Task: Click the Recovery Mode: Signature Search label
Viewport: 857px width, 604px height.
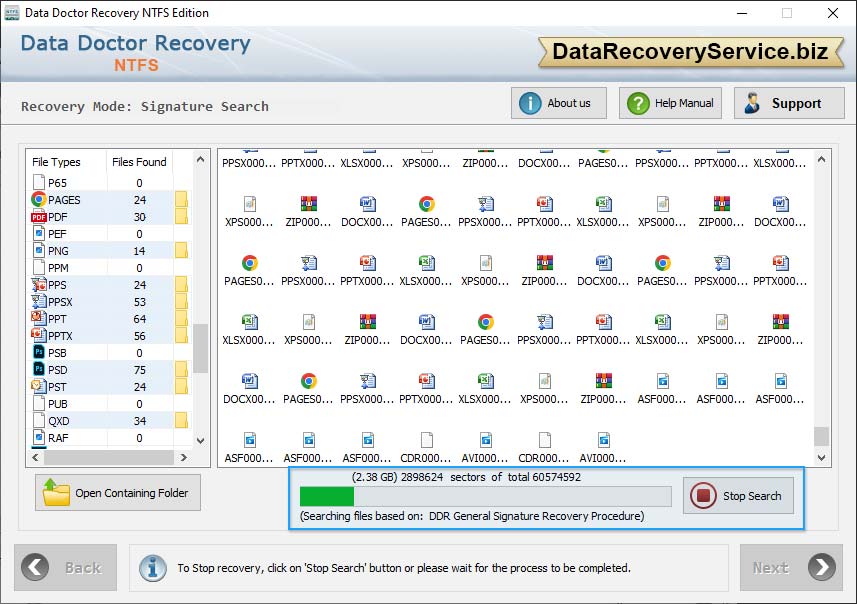Action: 145,106
